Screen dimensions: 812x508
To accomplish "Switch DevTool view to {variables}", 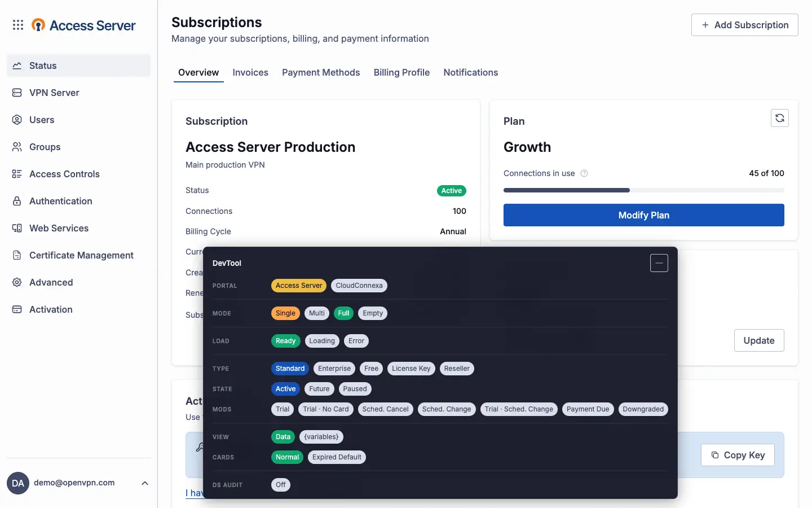I will tap(321, 437).
